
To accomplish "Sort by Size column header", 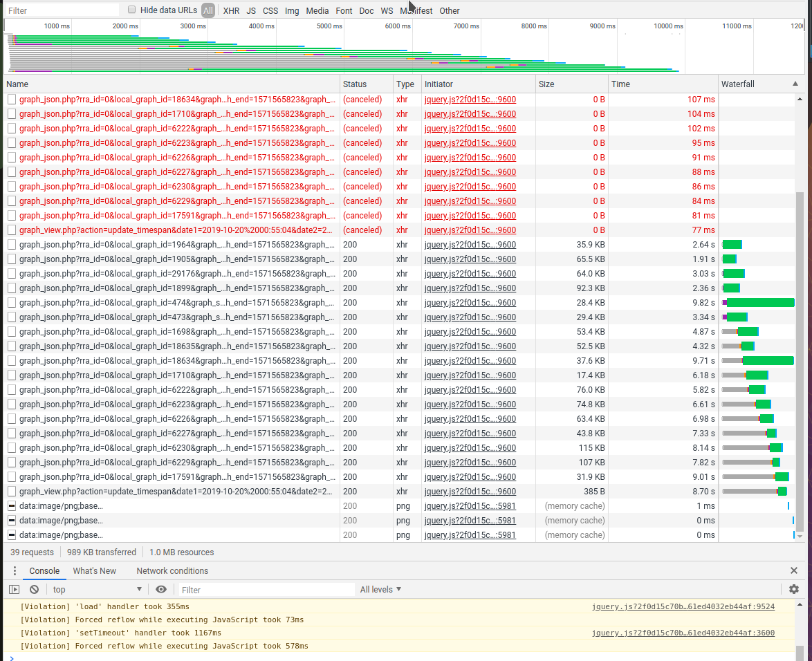I will pyautogui.click(x=572, y=84).
